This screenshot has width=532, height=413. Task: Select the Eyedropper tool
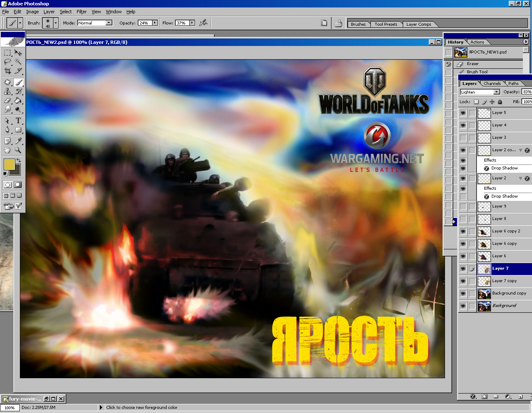click(18, 141)
